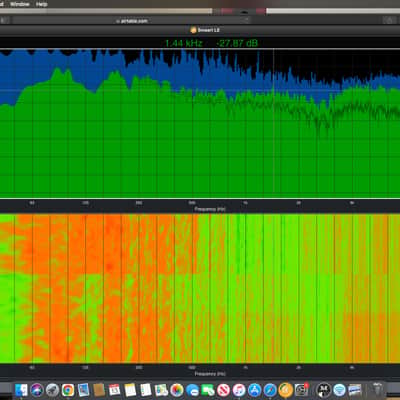Open Safari compass icon in Dock
Screen dimensions: 400x400
click(x=270, y=389)
